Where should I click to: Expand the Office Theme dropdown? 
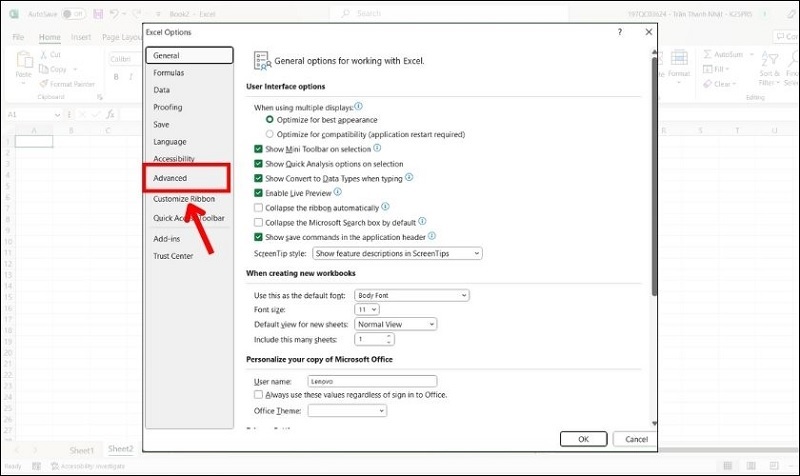pos(346,411)
